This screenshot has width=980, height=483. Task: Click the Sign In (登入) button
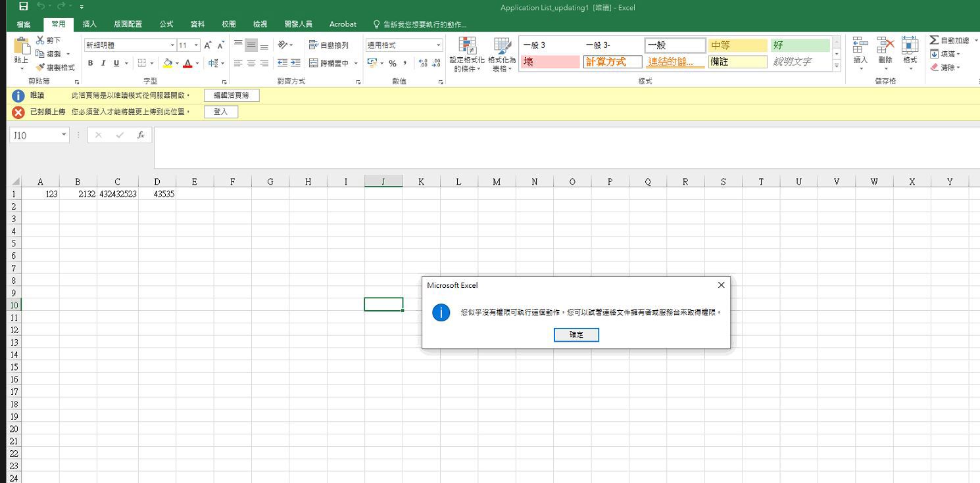220,112
